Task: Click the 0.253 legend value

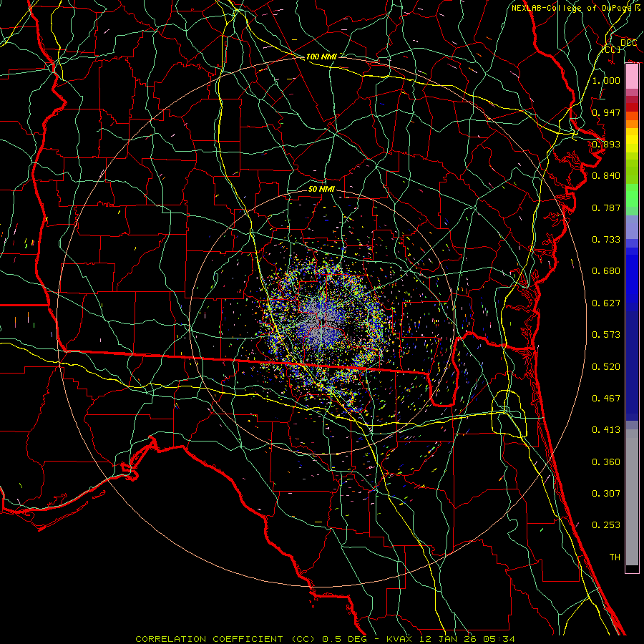Action: (x=606, y=525)
